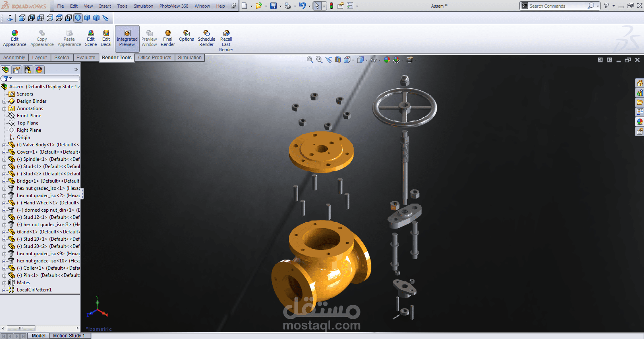
Task: Switch to Front view orientation icon
Action: pyautogui.click(x=22, y=18)
